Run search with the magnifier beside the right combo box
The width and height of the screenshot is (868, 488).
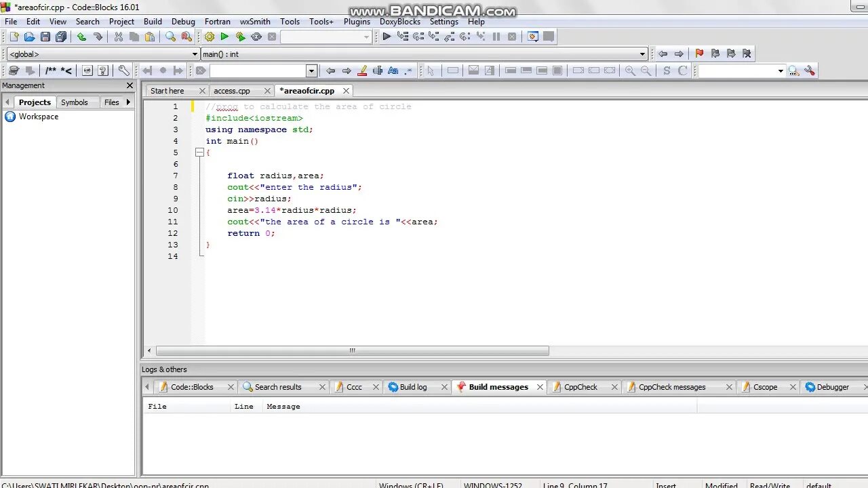click(793, 70)
